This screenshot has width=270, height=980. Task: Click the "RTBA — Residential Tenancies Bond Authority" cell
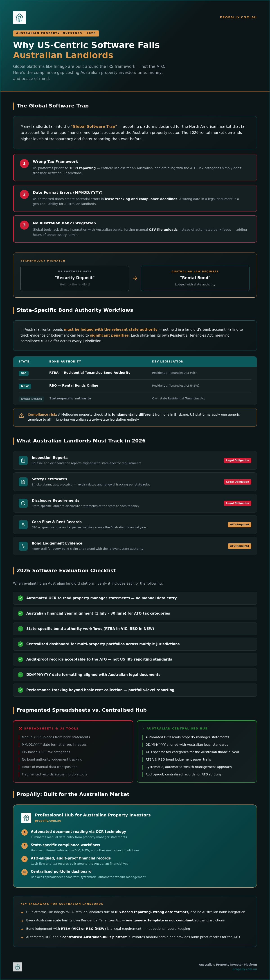pyautogui.click(x=90, y=373)
